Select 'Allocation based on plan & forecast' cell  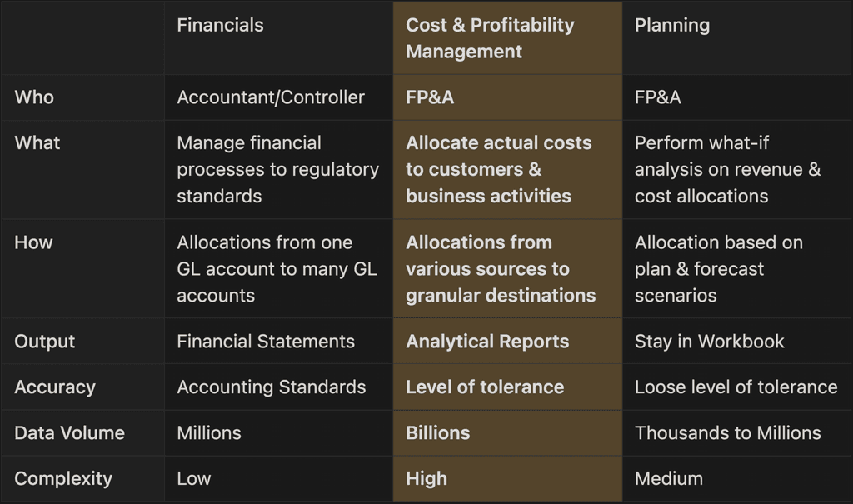coord(718,268)
